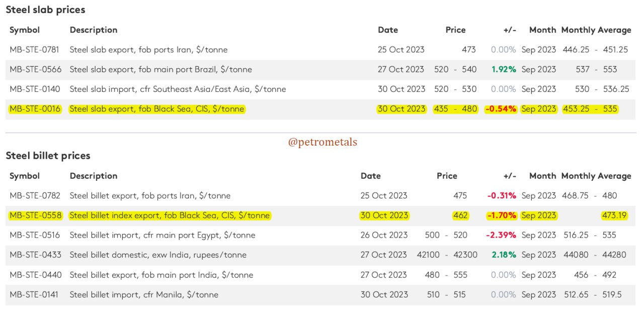Open the MB-STE-0140 slab import symbol

35,89
